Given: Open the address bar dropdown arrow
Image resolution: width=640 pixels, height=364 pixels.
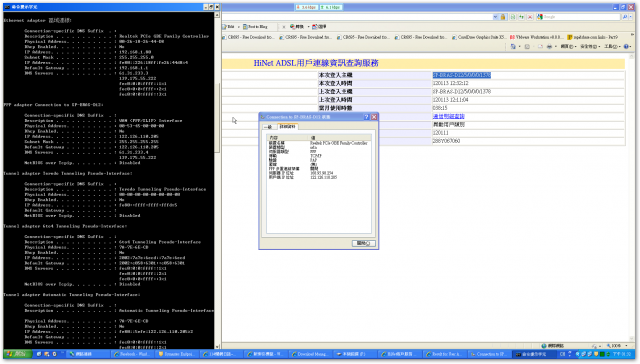Looking at the screenshot, I should coord(496,17).
